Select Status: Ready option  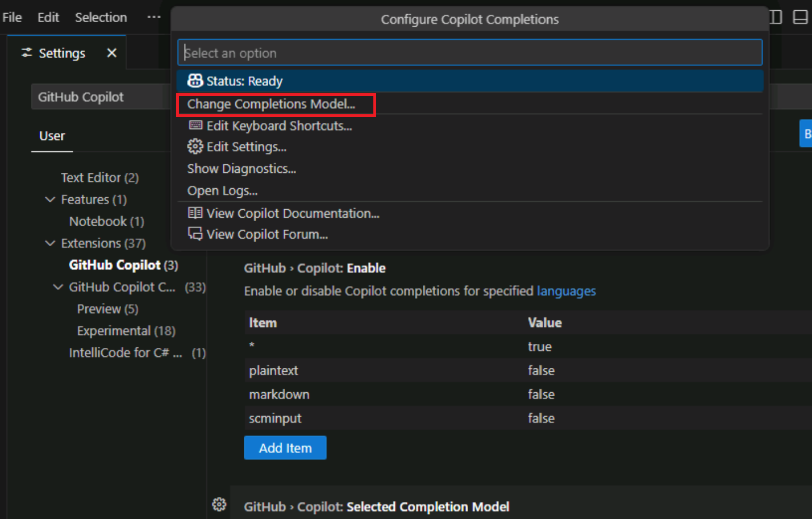(470, 81)
